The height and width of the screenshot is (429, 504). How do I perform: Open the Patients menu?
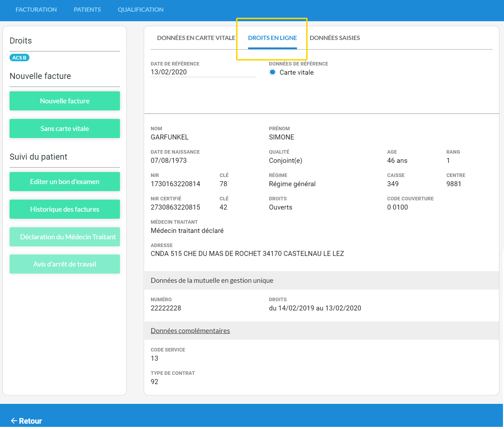(87, 10)
